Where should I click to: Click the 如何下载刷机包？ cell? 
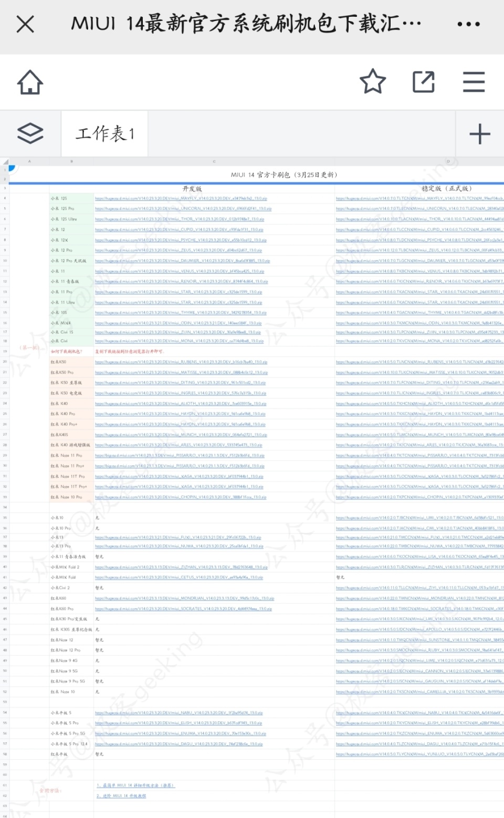tap(66, 351)
